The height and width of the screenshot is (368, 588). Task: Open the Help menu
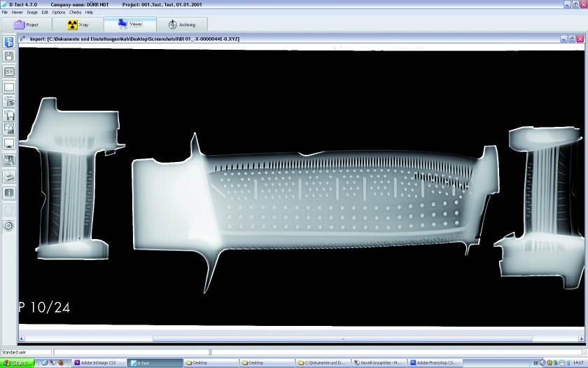(x=89, y=12)
